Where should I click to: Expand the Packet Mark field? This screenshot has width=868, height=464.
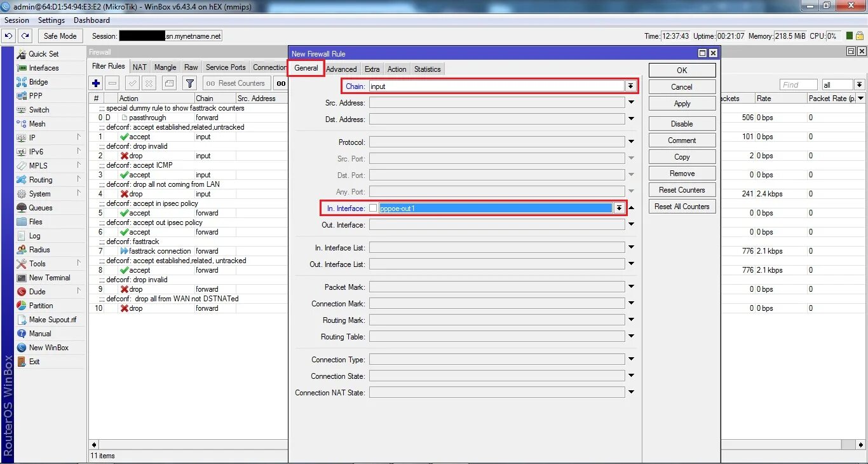(x=632, y=287)
